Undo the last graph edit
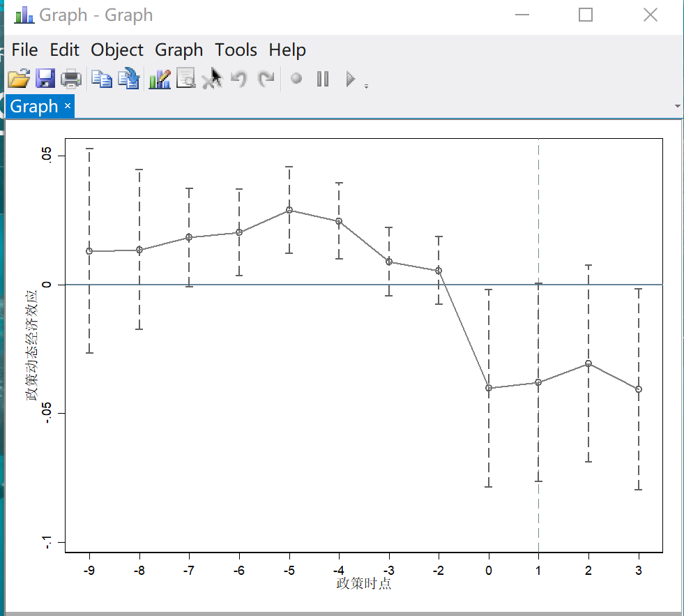This screenshot has height=616, width=684. point(239,79)
